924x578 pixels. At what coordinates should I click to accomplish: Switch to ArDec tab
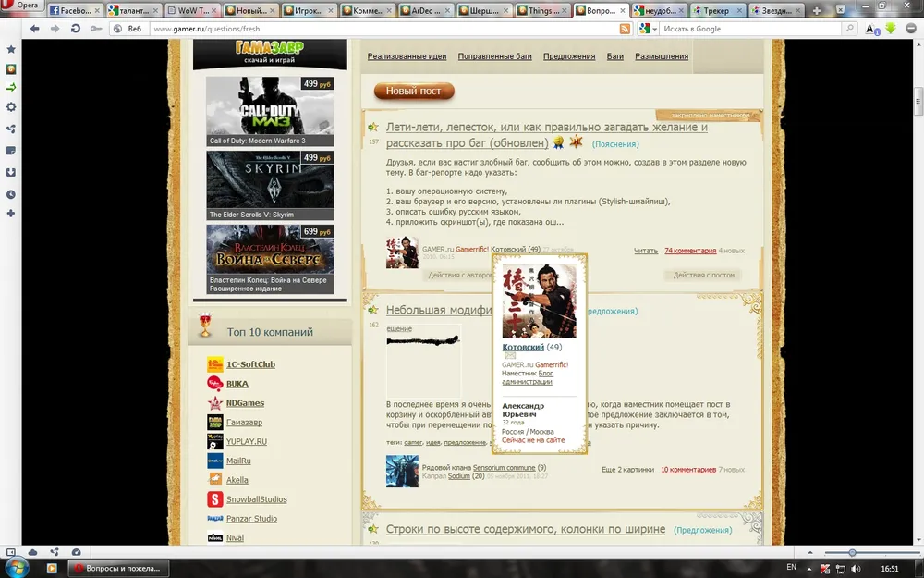tap(426, 10)
